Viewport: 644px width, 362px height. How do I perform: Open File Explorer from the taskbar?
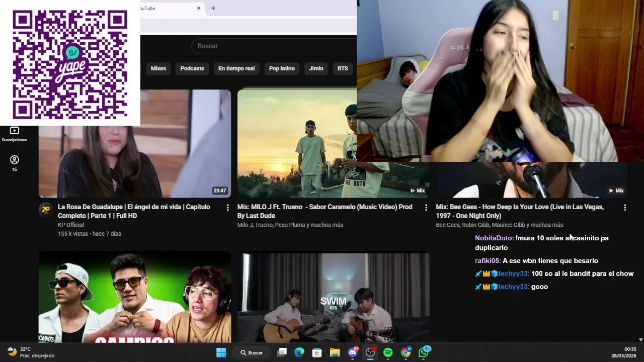point(335,352)
